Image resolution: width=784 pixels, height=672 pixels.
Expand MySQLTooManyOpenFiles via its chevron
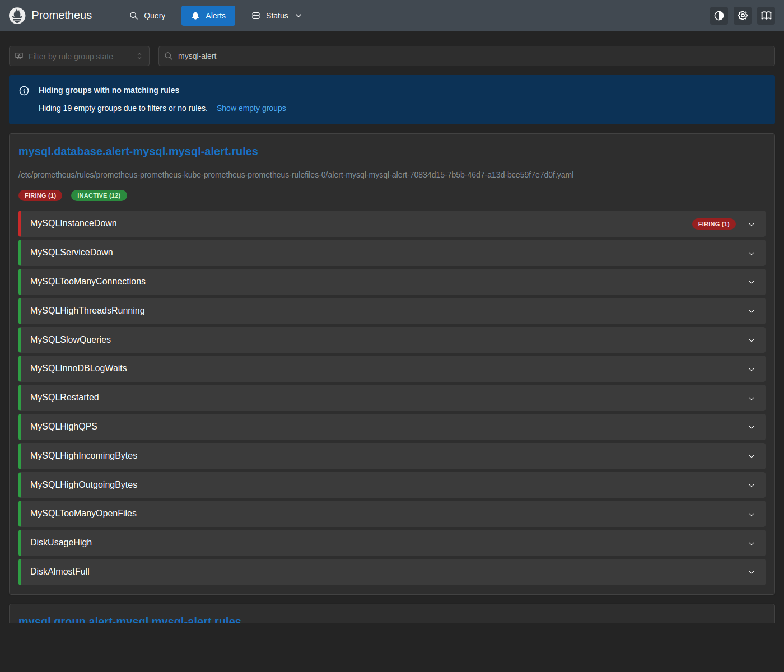(752, 515)
